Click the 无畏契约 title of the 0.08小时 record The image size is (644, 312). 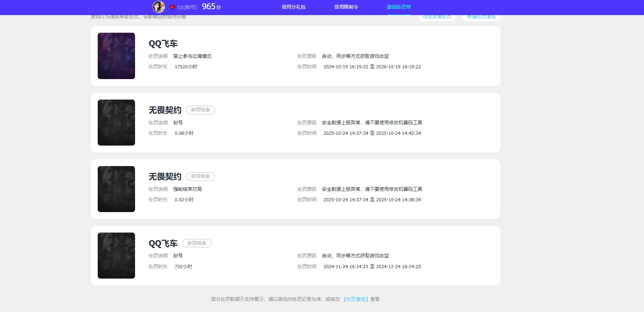(x=165, y=110)
